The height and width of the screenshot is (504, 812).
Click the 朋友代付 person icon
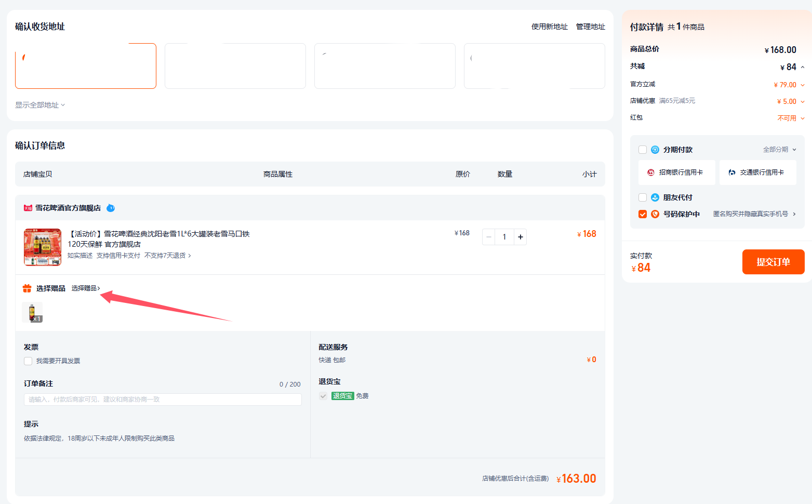pyautogui.click(x=655, y=197)
